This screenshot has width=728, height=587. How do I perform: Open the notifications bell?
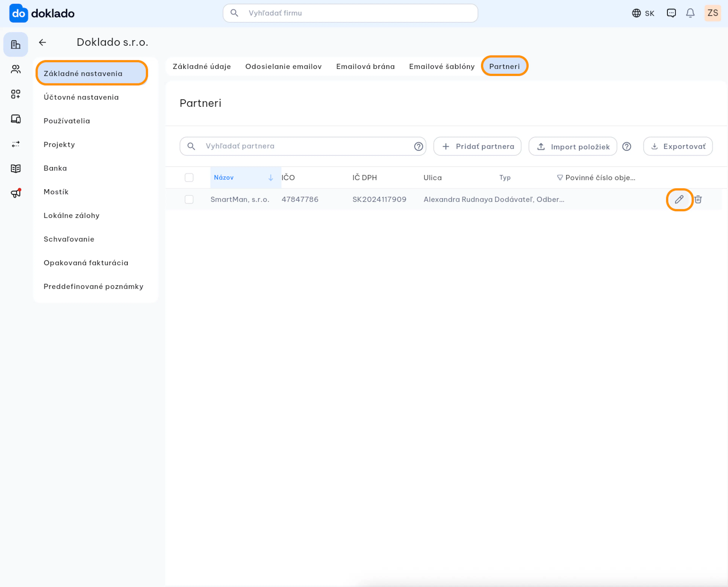[690, 13]
